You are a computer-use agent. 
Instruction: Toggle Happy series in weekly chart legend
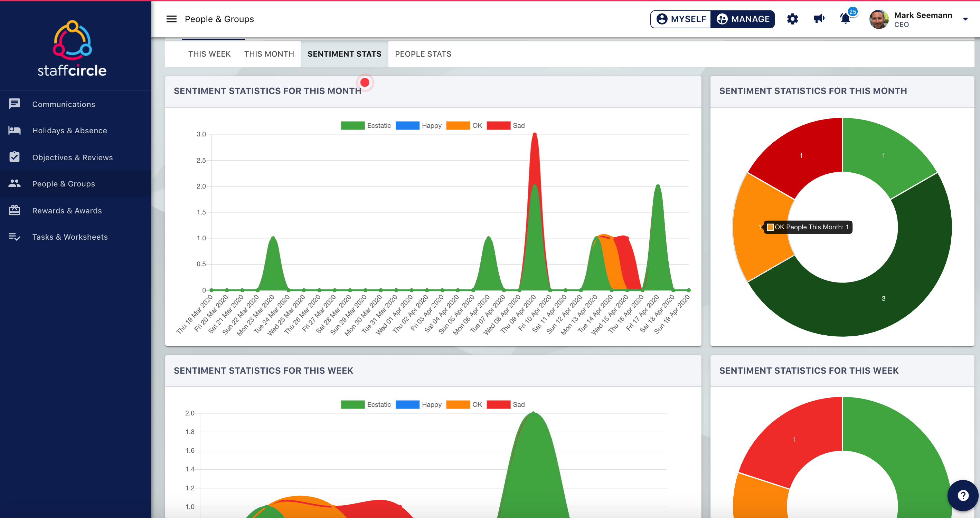click(x=418, y=404)
